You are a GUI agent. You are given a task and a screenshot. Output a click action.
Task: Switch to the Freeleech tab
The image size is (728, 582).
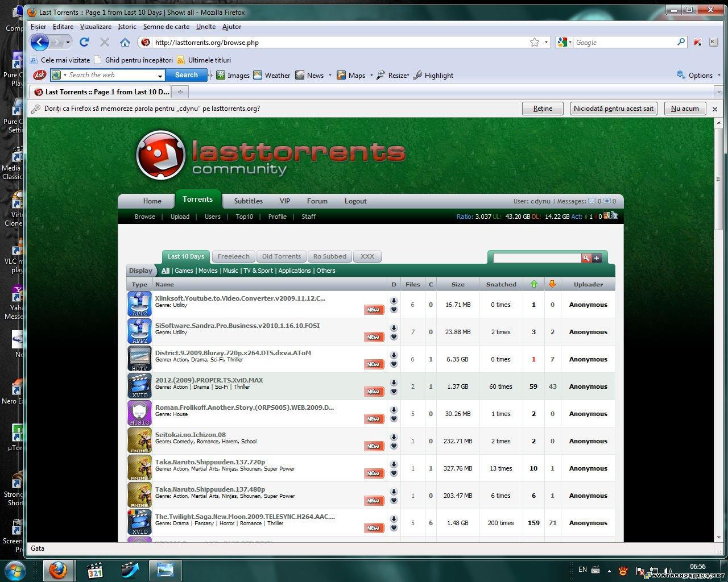coord(233,256)
